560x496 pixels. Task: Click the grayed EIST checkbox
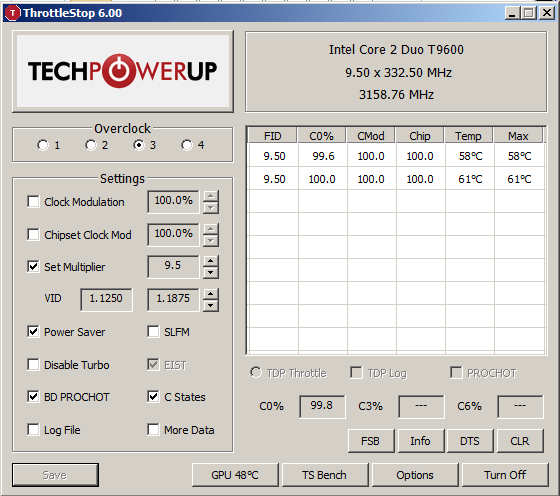153,365
